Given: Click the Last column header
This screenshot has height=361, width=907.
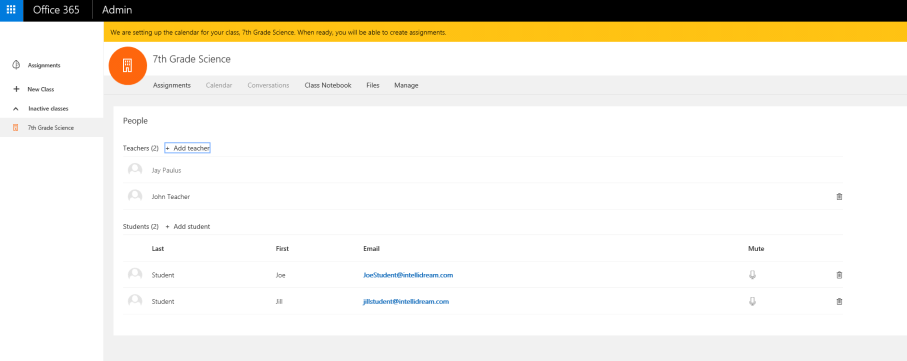Looking at the screenshot, I should click(x=157, y=249).
